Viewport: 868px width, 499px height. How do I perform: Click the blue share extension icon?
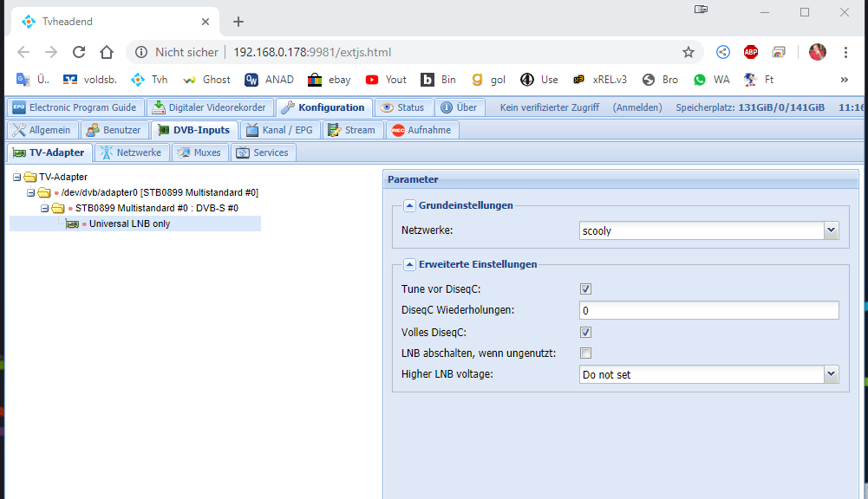(x=723, y=52)
